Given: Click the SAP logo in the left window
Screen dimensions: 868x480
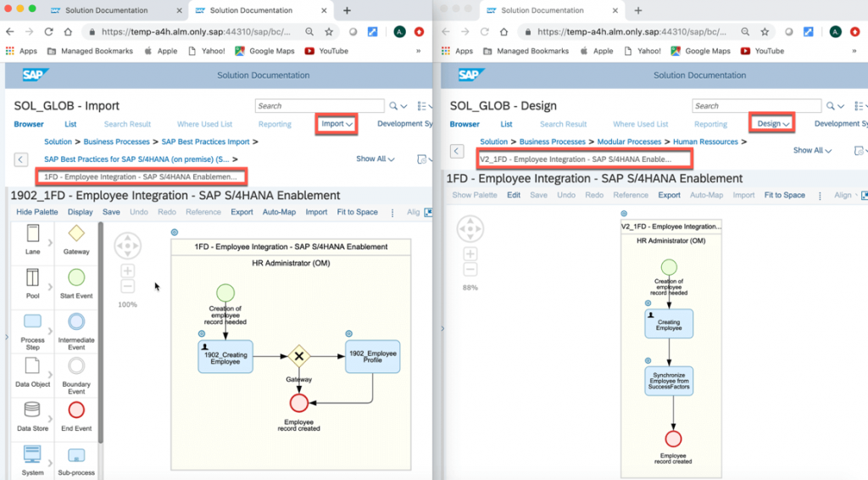Looking at the screenshot, I should point(35,75).
